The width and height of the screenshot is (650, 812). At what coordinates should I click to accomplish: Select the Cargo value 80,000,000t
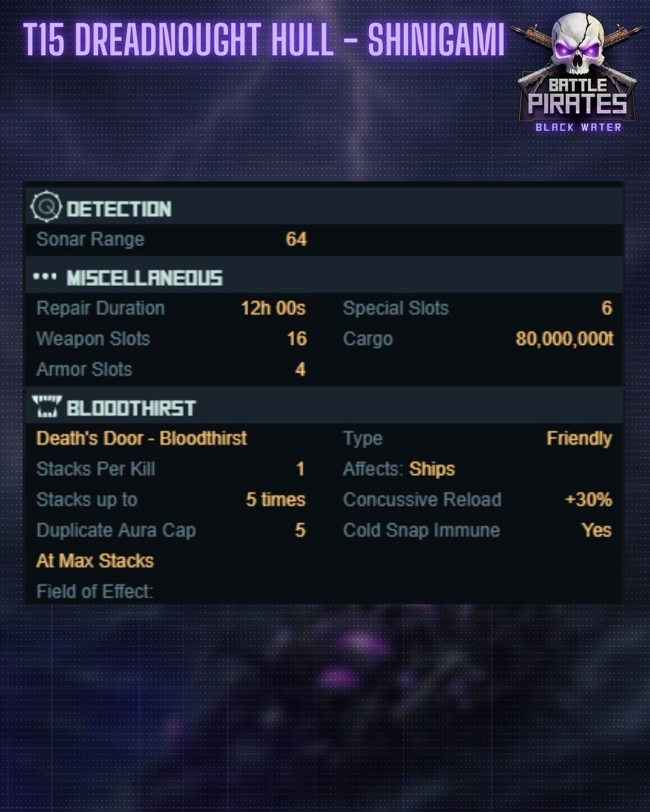click(x=564, y=339)
